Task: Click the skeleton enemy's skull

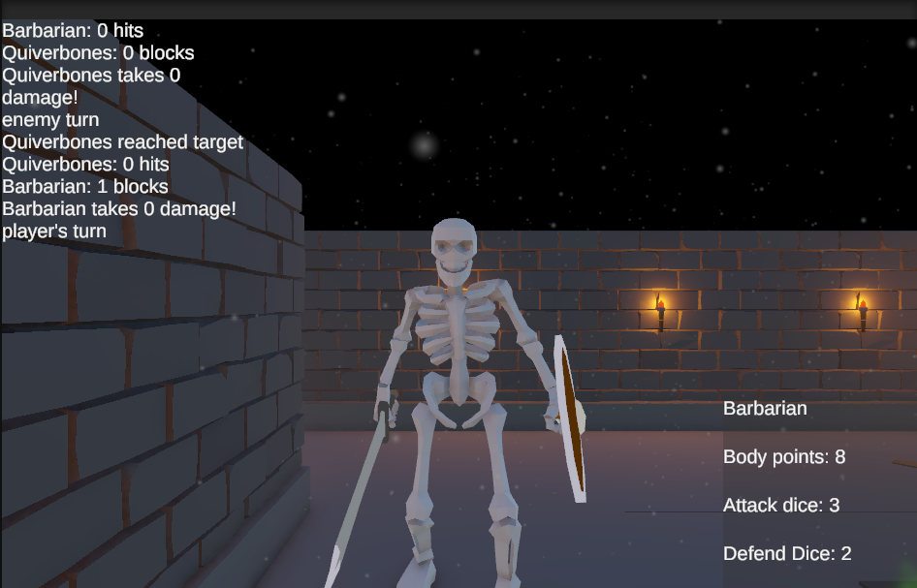Action: [x=454, y=251]
